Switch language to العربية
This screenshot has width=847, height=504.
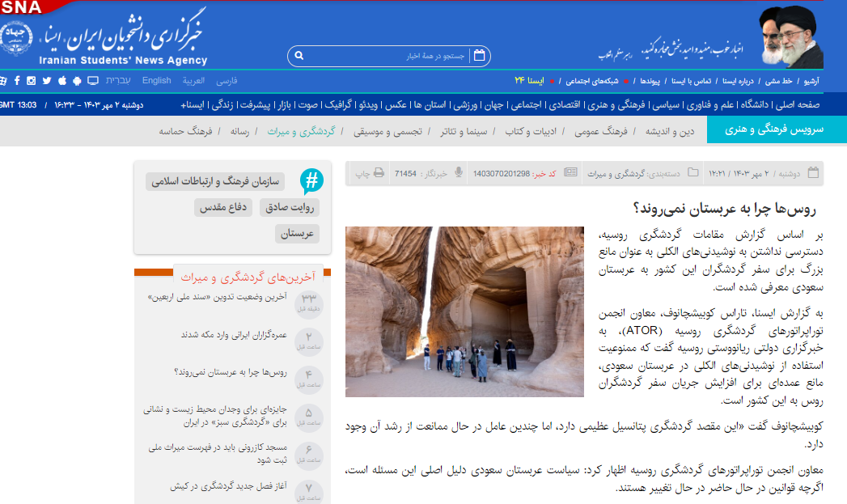[x=193, y=80]
